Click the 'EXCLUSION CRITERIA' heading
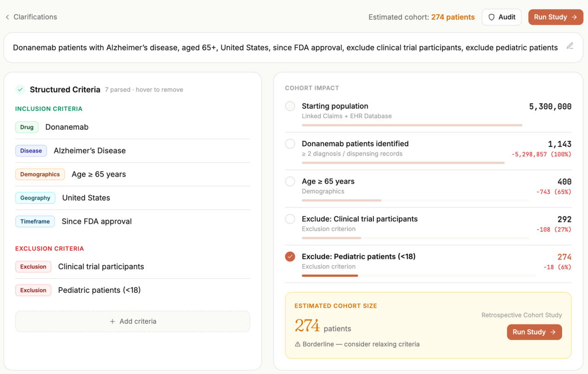 tap(50, 249)
